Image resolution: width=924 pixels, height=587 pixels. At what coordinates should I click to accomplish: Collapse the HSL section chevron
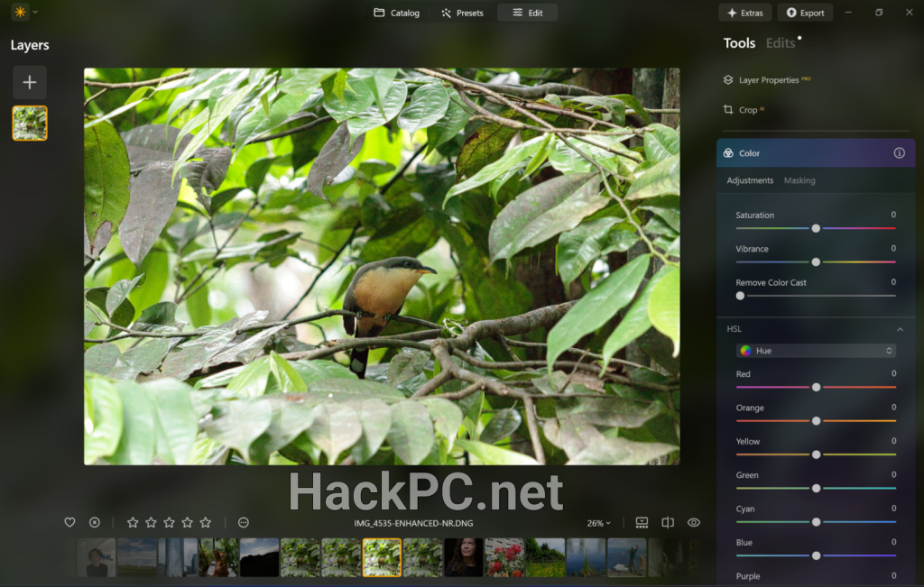[900, 329]
